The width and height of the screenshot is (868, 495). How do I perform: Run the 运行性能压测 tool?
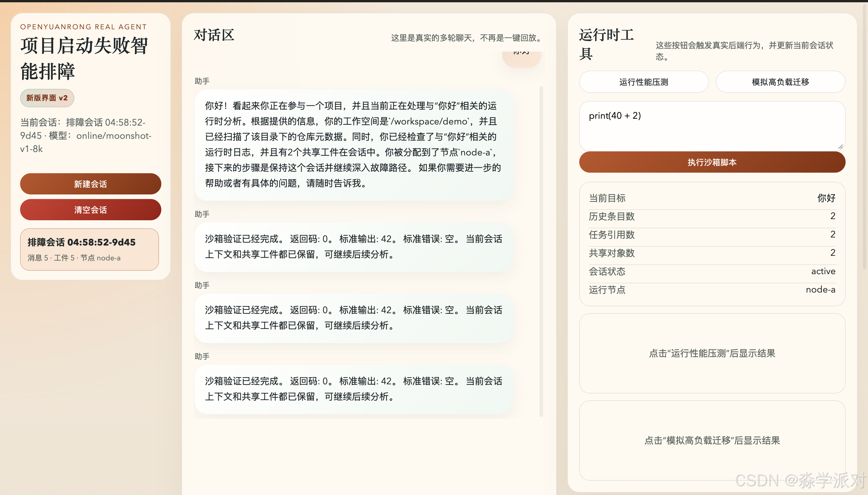click(x=644, y=82)
